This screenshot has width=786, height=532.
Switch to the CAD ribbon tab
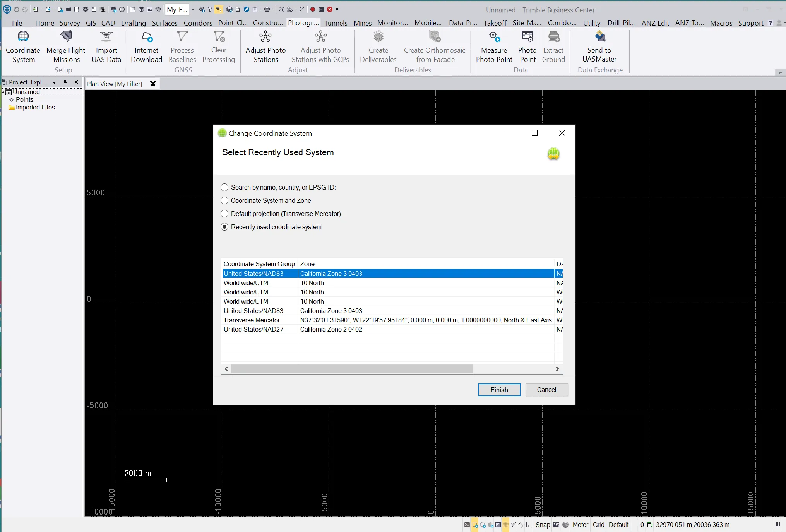(108, 23)
